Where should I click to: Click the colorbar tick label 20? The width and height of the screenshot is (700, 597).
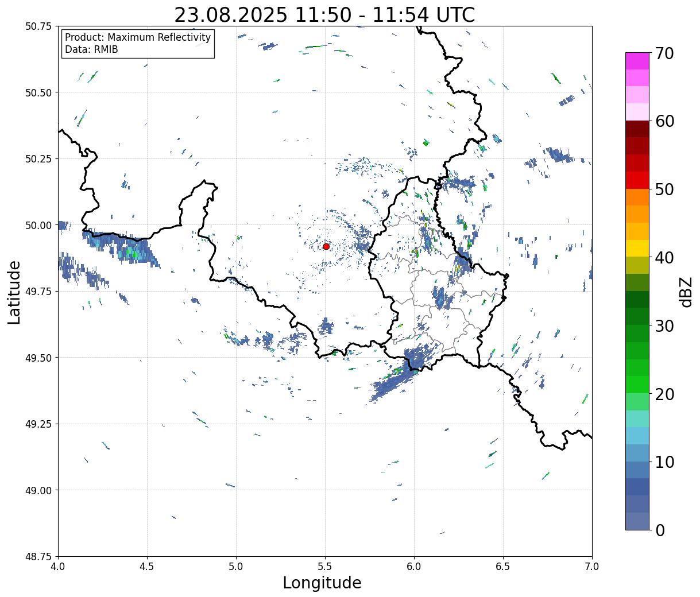(665, 394)
